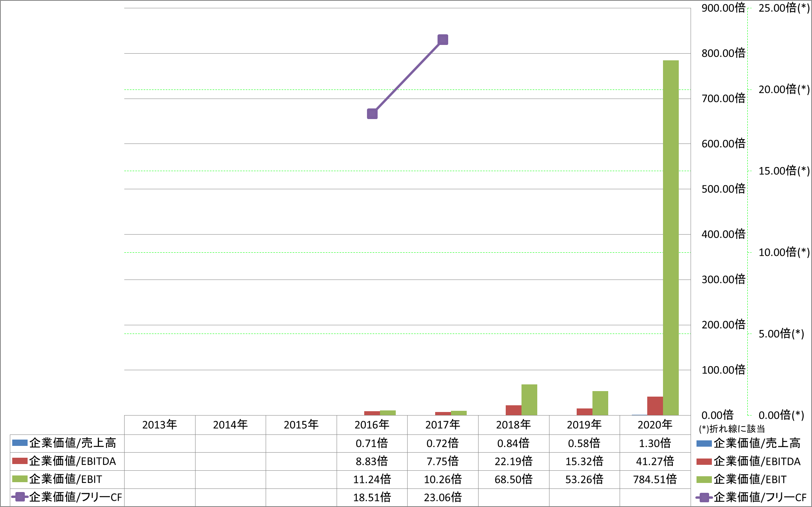Click the 784.51倍 EBIT cell
This screenshot has width=812, height=507.
coord(655,479)
